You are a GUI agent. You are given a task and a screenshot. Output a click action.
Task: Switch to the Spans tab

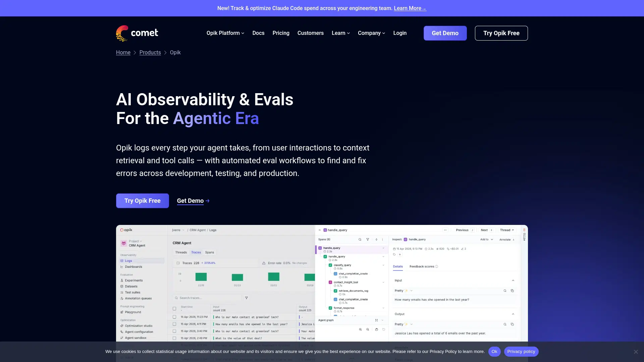tap(210, 252)
